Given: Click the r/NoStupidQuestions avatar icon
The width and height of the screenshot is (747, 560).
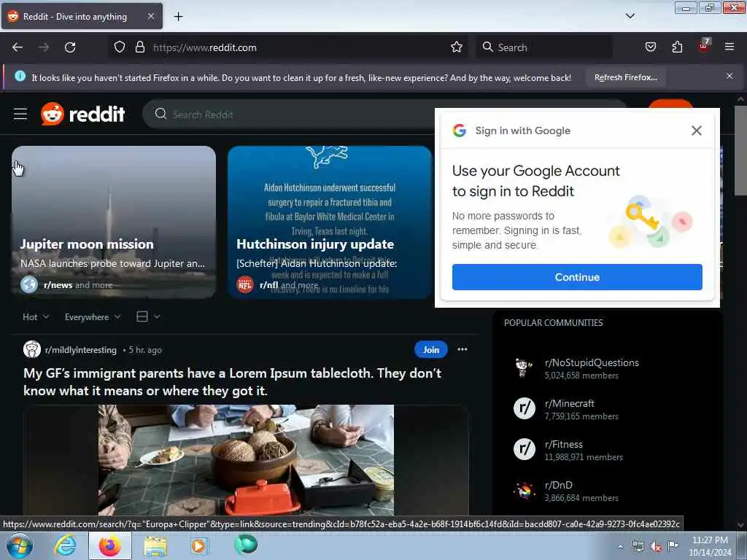Looking at the screenshot, I should pyautogui.click(x=524, y=367).
